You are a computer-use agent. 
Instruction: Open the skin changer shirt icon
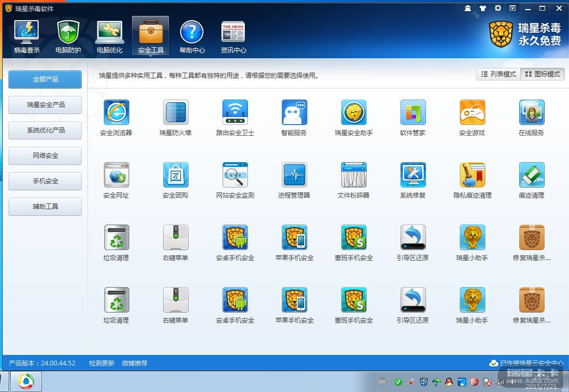pos(483,8)
